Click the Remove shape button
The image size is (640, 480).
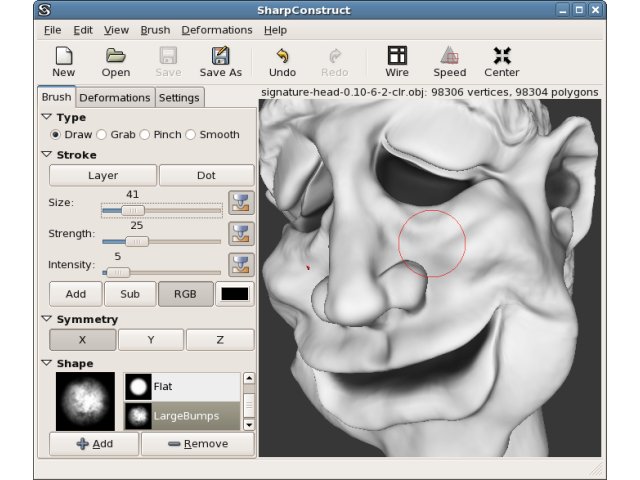tap(198, 444)
